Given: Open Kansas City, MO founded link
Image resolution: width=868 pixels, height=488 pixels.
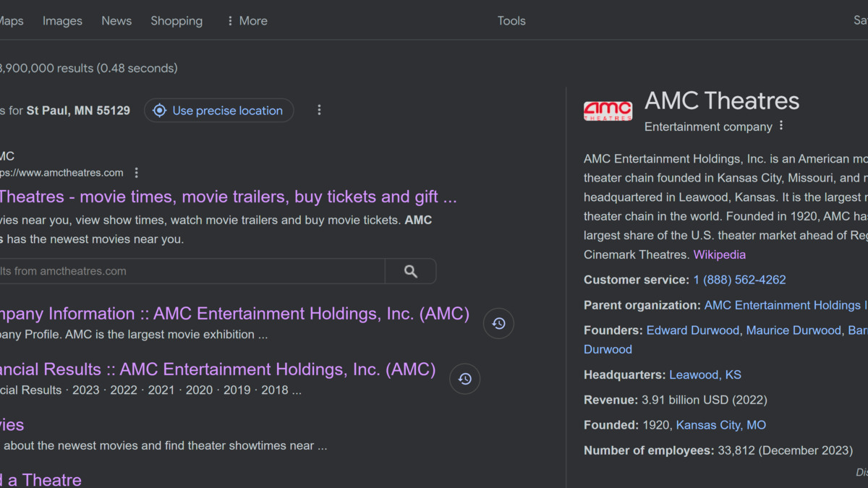Looking at the screenshot, I should pyautogui.click(x=721, y=425).
